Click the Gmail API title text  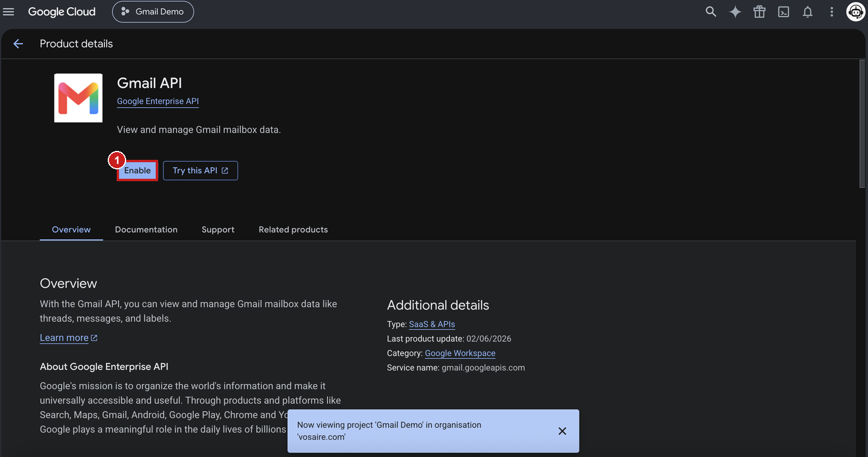click(x=149, y=83)
